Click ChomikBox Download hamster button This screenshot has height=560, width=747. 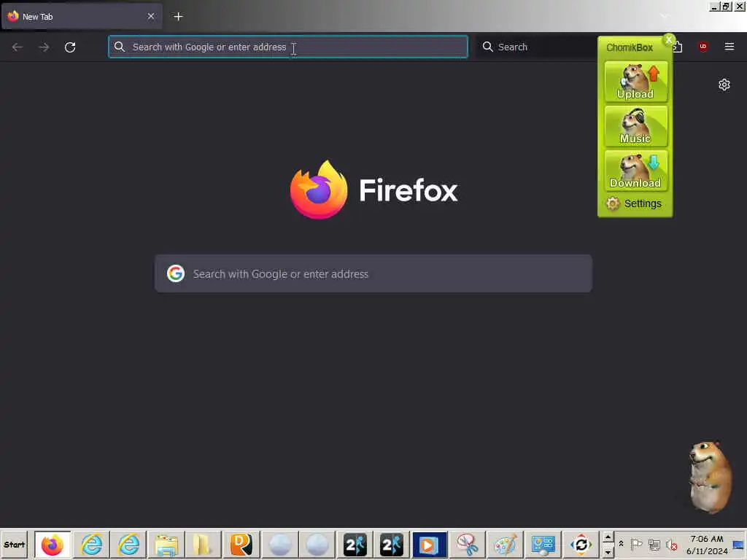tap(635, 171)
